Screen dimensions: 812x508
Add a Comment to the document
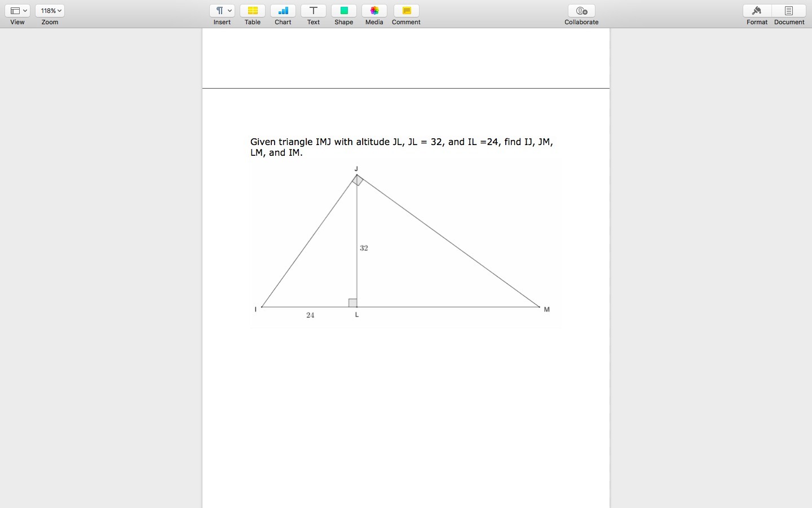[407, 11]
